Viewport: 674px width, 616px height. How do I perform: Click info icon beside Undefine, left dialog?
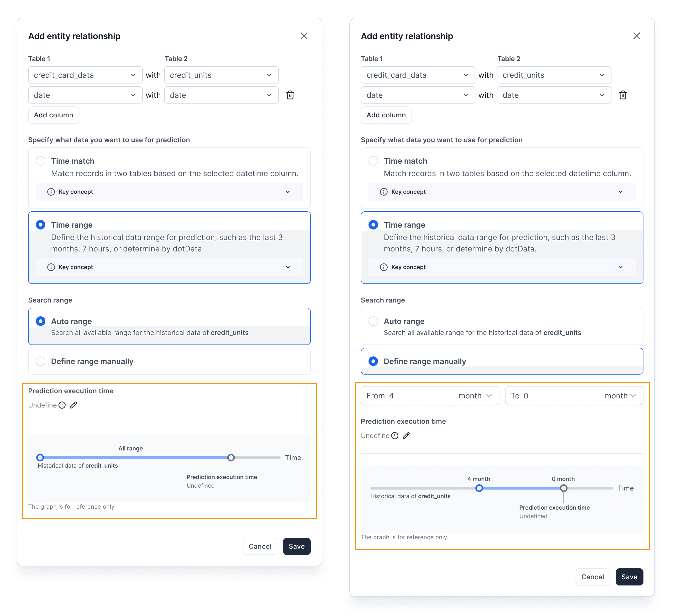click(x=62, y=405)
